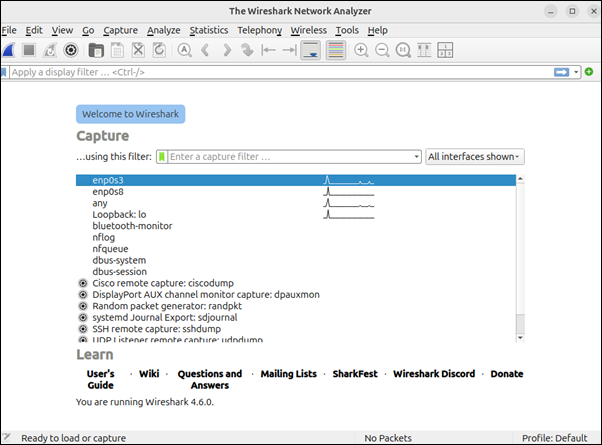The image size is (602, 445).
Task: Go back in packet history
Action: (205, 50)
